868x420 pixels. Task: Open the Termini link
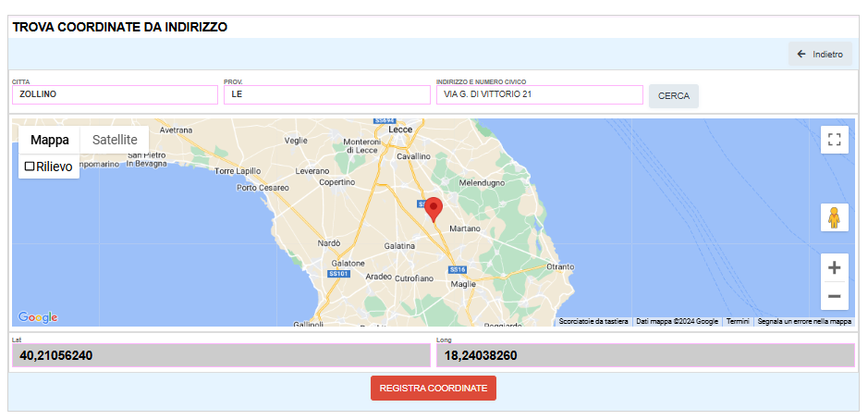tap(738, 321)
